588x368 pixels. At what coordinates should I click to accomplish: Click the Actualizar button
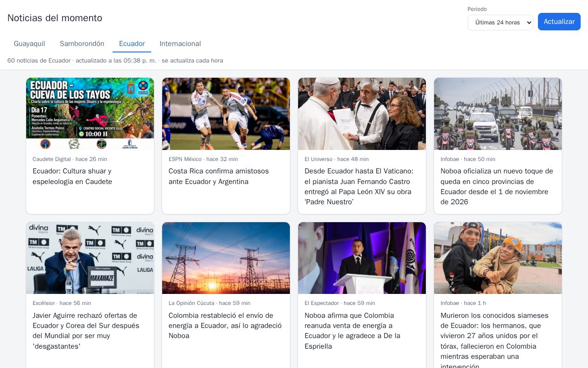[x=559, y=22]
